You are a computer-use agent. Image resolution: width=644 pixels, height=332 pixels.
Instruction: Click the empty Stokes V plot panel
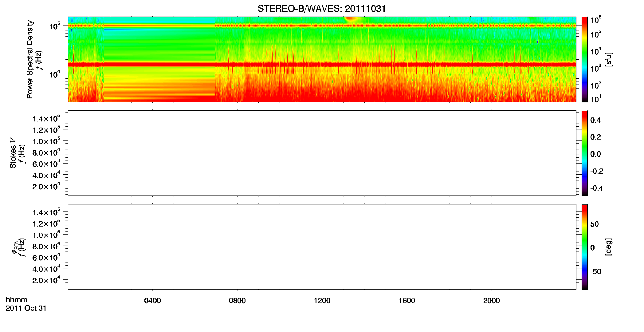[322, 153]
